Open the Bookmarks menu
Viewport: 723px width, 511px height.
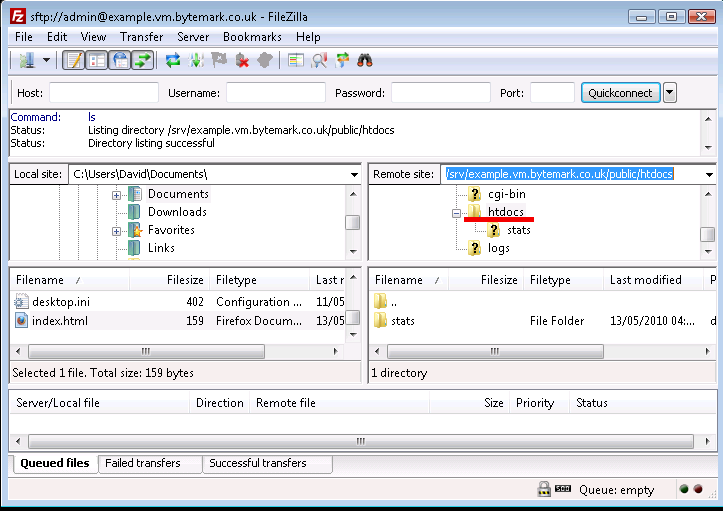pyautogui.click(x=252, y=37)
